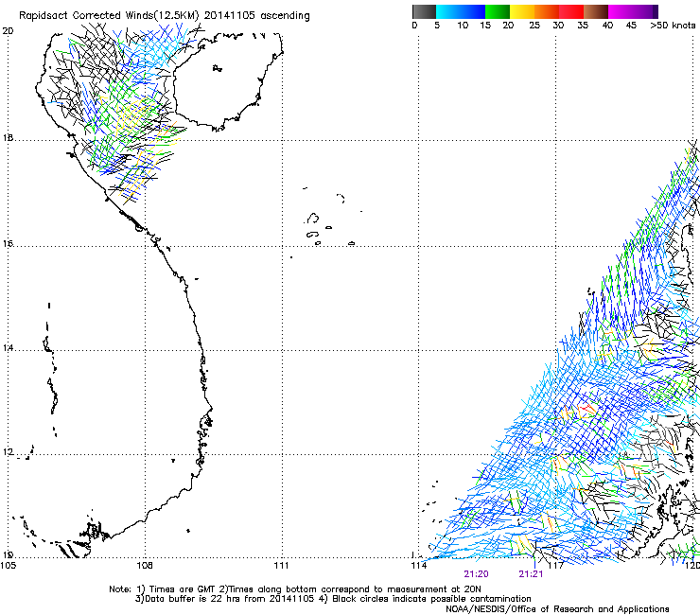Click the orange 25-30 knots legend swatch
Image resolution: width=700 pixels, height=615 pixels.
pos(547,11)
